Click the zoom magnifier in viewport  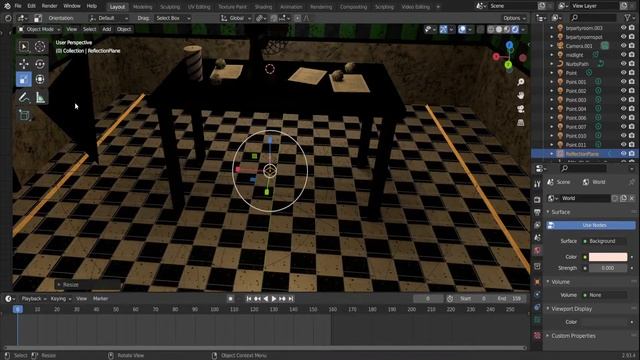tap(521, 82)
